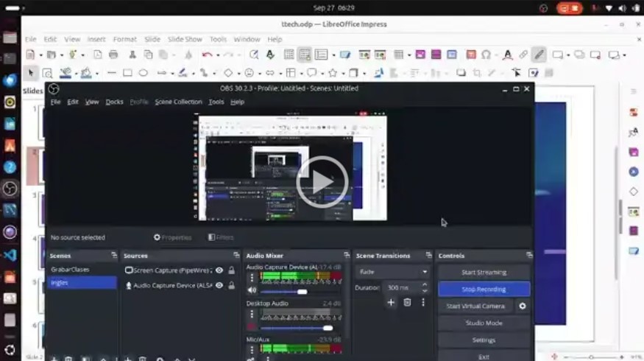Open the Impress Format menu

pyautogui.click(x=125, y=40)
